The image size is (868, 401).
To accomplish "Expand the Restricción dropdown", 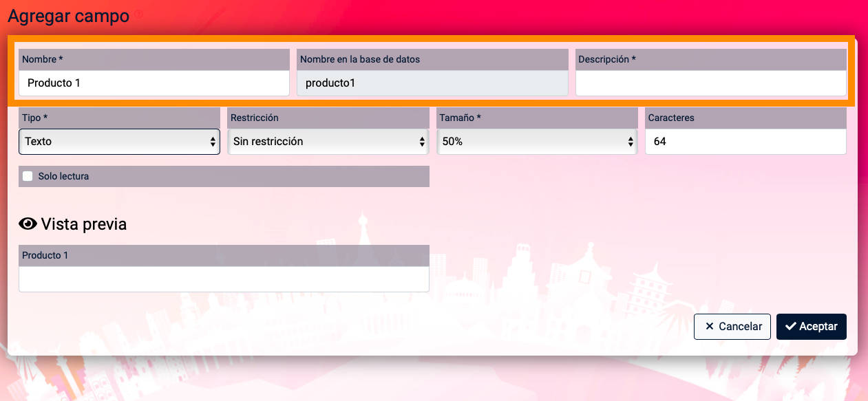I will 328,142.
